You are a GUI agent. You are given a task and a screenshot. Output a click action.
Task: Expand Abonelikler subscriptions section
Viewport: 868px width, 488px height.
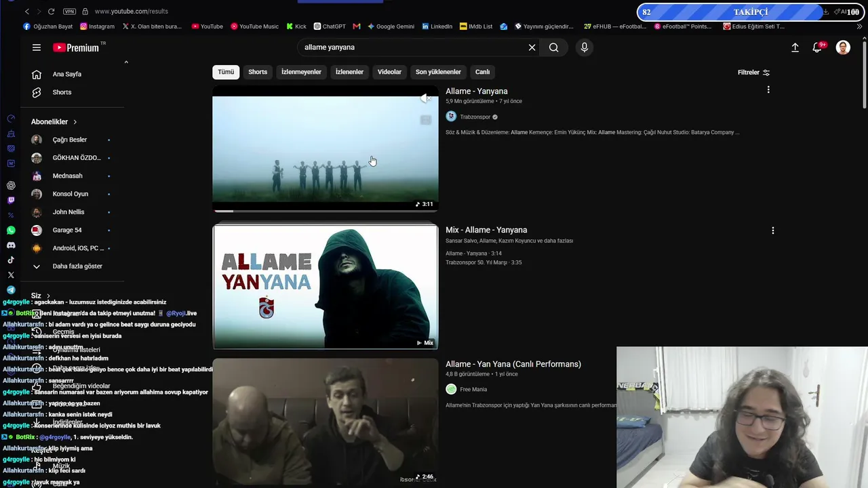click(54, 122)
